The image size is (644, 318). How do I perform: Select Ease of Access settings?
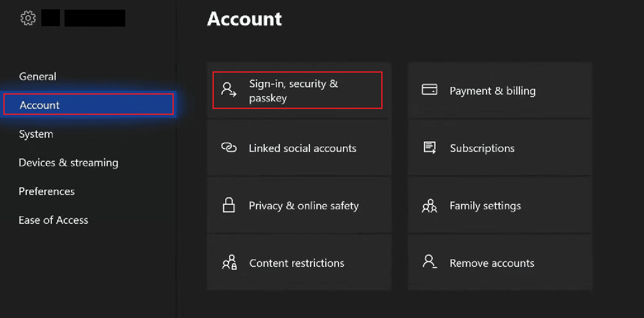tap(54, 220)
